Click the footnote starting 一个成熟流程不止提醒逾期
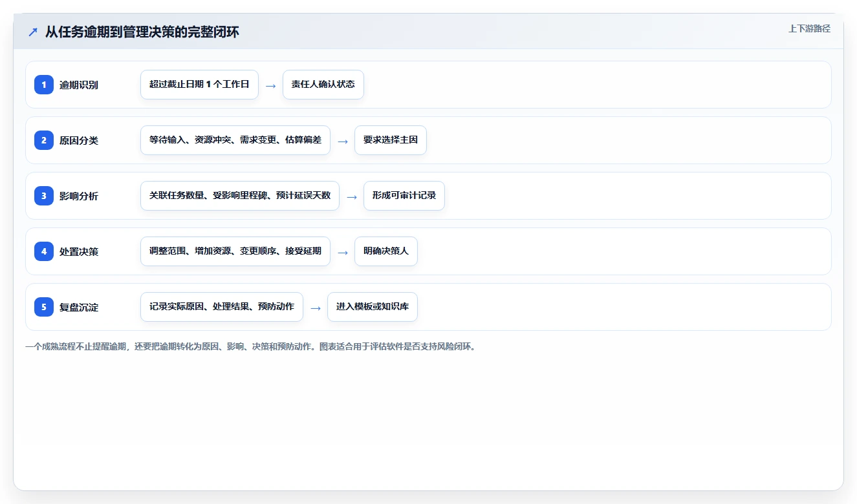The width and height of the screenshot is (857, 504). click(251, 346)
